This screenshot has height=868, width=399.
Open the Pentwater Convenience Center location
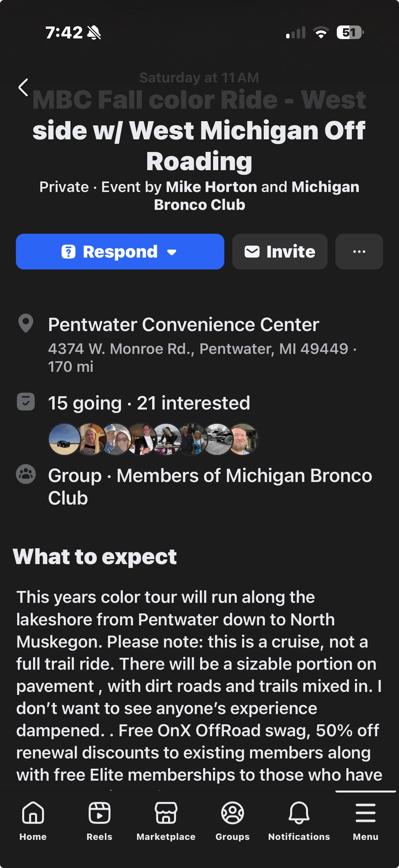coord(184,325)
